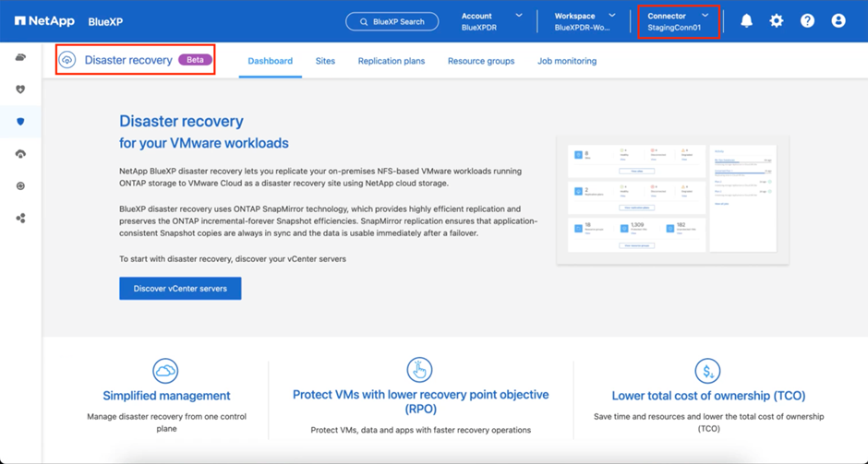Open the circular target sidebar icon
The height and width of the screenshot is (464, 868).
20,186
